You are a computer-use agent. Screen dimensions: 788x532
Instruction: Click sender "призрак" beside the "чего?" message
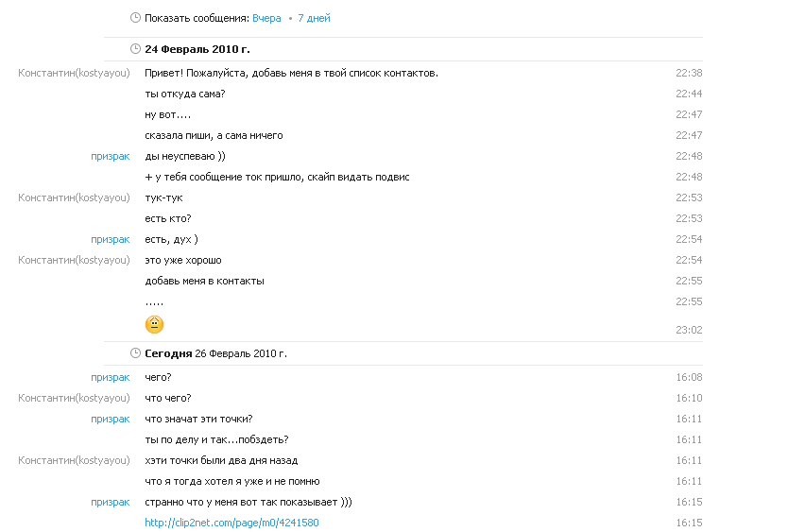coord(110,377)
